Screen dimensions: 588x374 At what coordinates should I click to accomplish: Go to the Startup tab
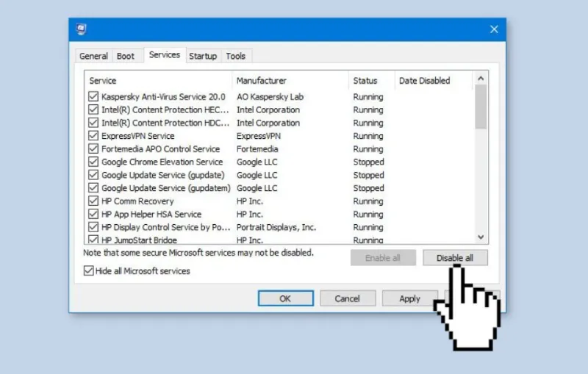pyautogui.click(x=203, y=57)
